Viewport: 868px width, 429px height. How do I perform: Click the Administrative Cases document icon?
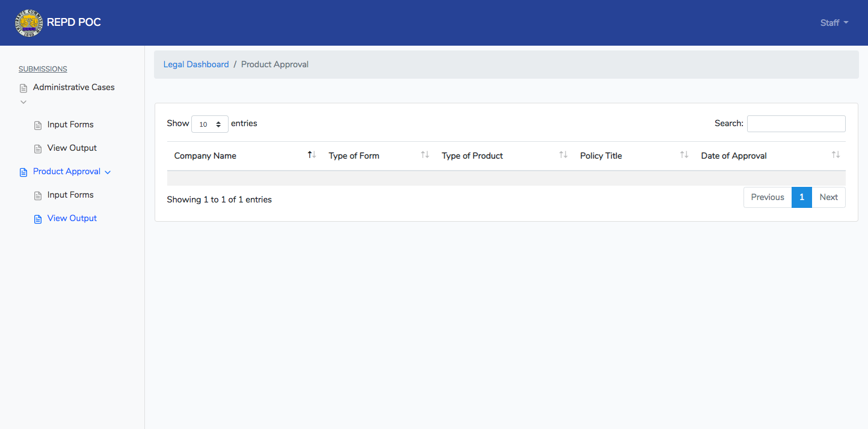tap(23, 88)
